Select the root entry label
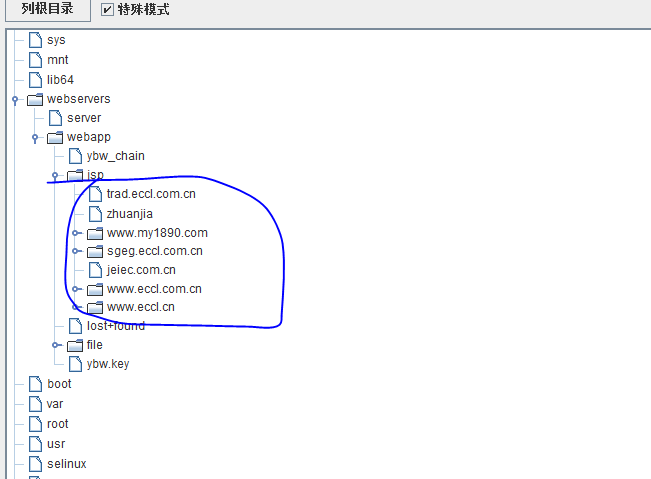This screenshot has height=479, width=651. pos(57,424)
